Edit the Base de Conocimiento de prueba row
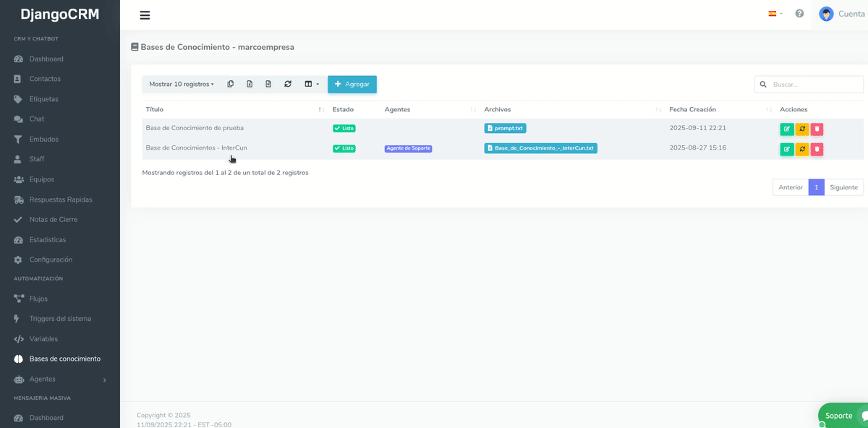The width and height of the screenshot is (868, 428). [x=787, y=129]
